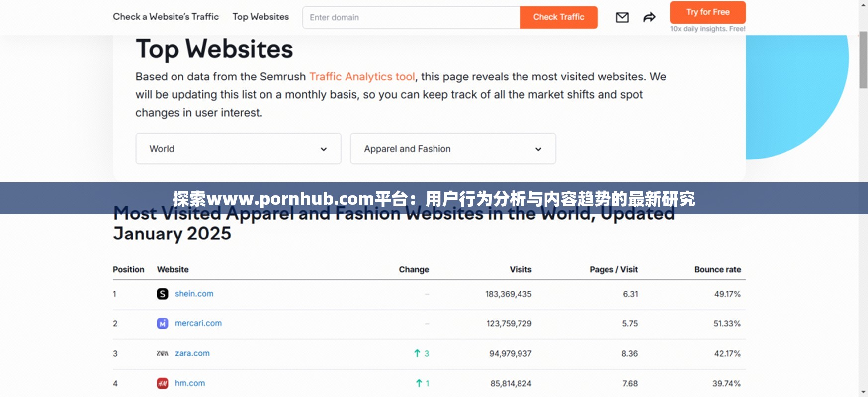Focus the Enter domain input field
868x397 pixels.
point(411,17)
